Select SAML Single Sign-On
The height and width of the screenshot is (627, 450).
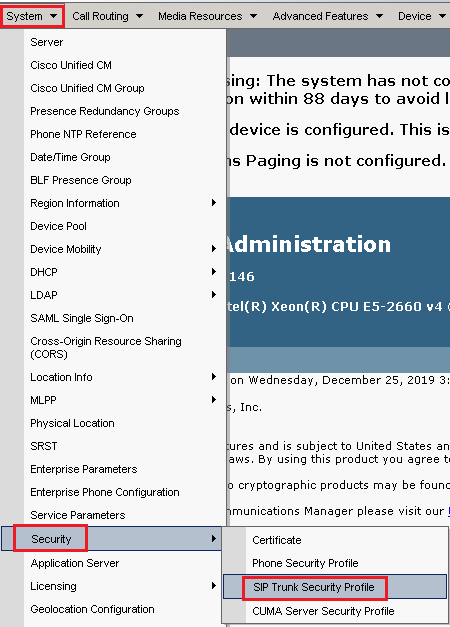coord(82,318)
